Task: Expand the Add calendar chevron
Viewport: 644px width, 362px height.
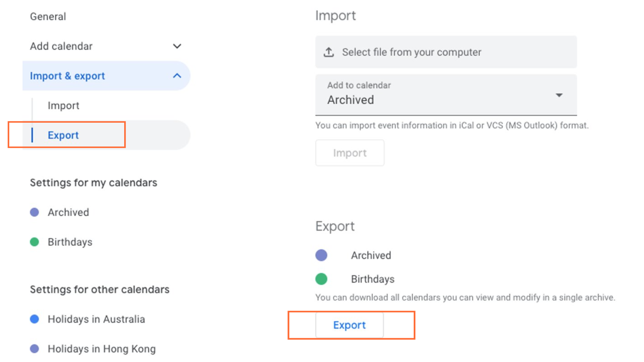Action: click(x=177, y=46)
